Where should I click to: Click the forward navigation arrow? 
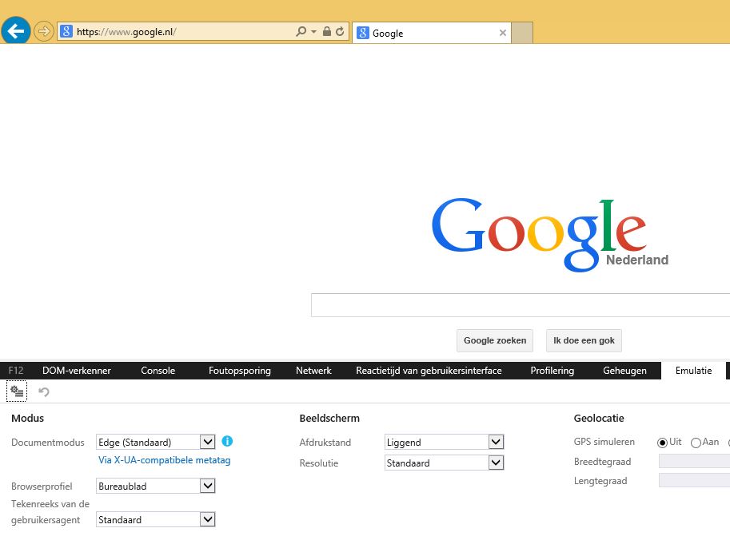point(44,32)
